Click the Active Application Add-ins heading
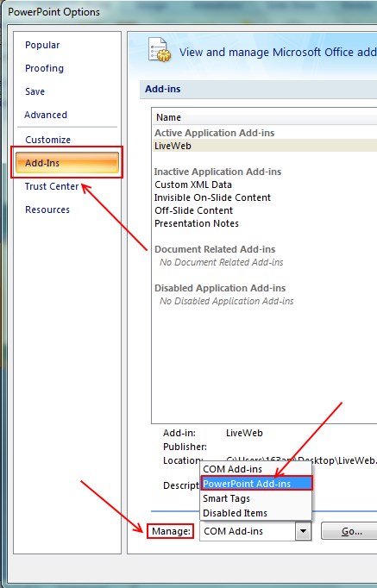377x588 pixels. 215,133
